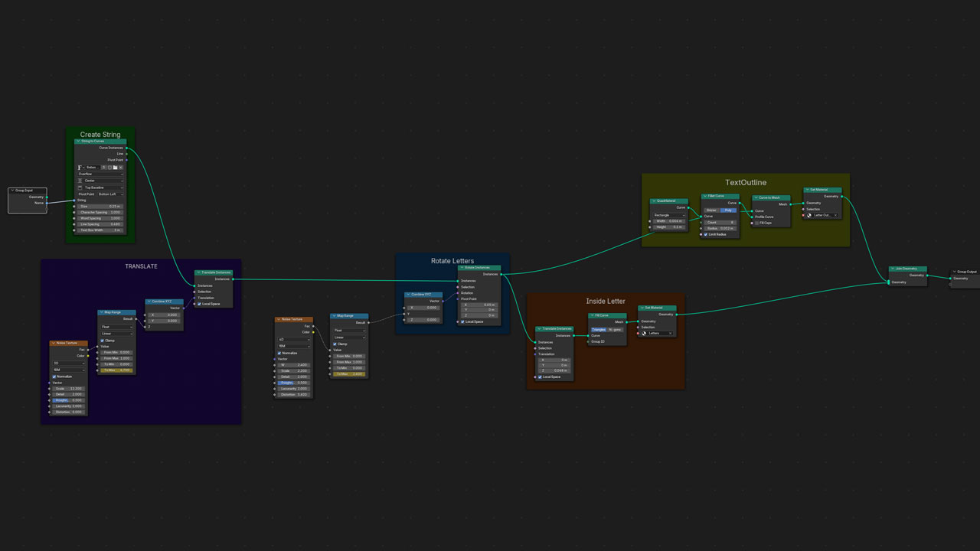Adjust Roughness slider in TRANSLATE Noise Texture
980x551 pixels.
pos(68,400)
